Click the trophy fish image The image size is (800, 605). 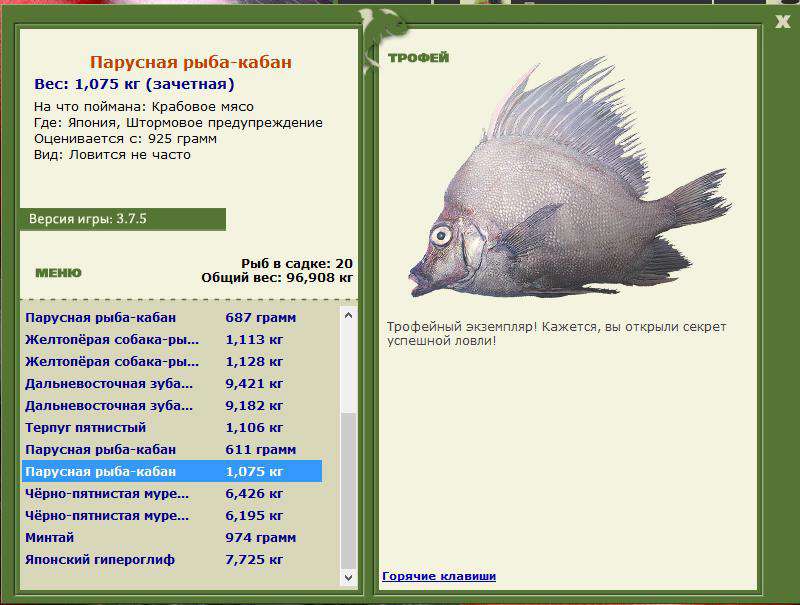569,179
